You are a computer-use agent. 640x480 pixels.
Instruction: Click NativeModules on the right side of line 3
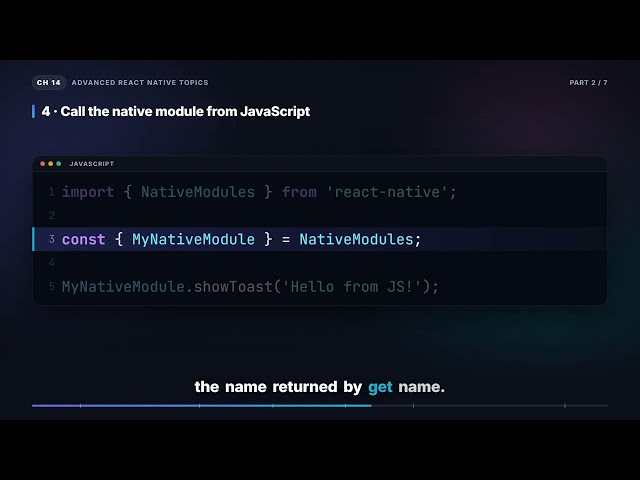tap(356, 239)
